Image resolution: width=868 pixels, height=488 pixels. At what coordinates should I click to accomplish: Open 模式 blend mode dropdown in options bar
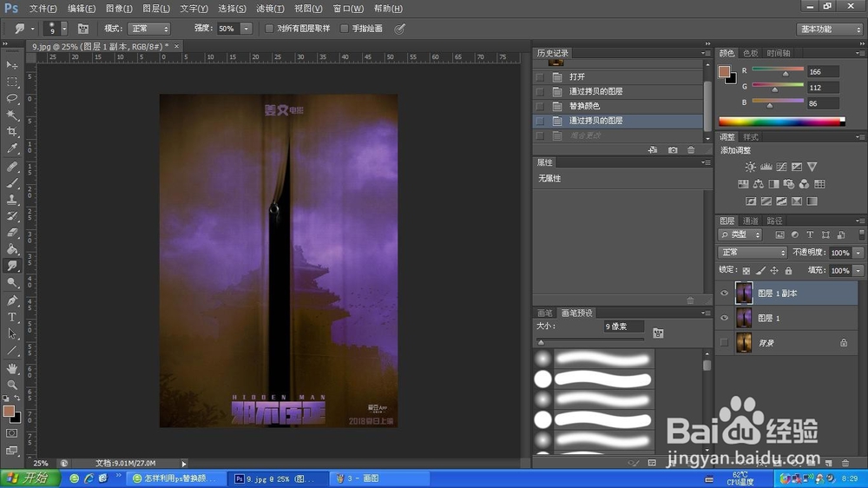(148, 29)
